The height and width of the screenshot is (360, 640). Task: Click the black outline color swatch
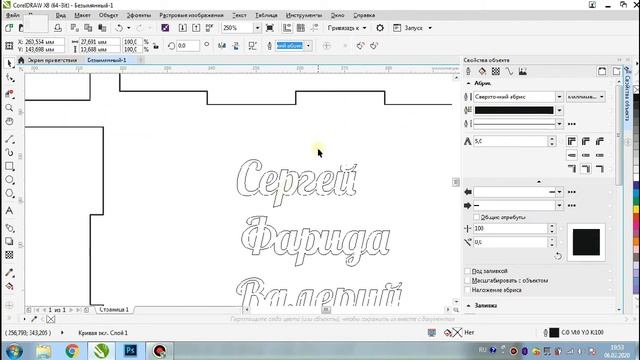tap(514, 110)
